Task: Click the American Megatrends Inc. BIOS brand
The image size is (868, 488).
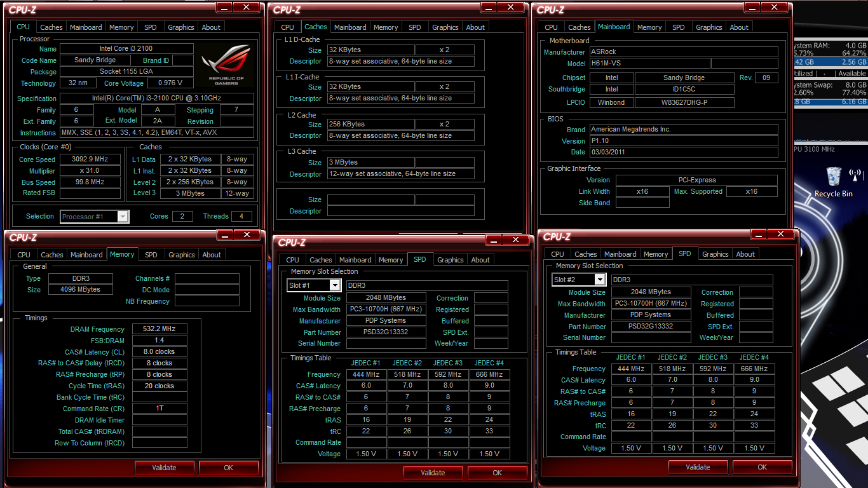Action: 683,129
